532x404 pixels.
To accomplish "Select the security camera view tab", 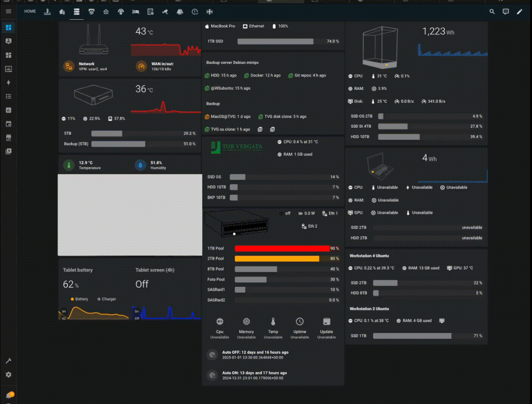I will tap(165, 12).
